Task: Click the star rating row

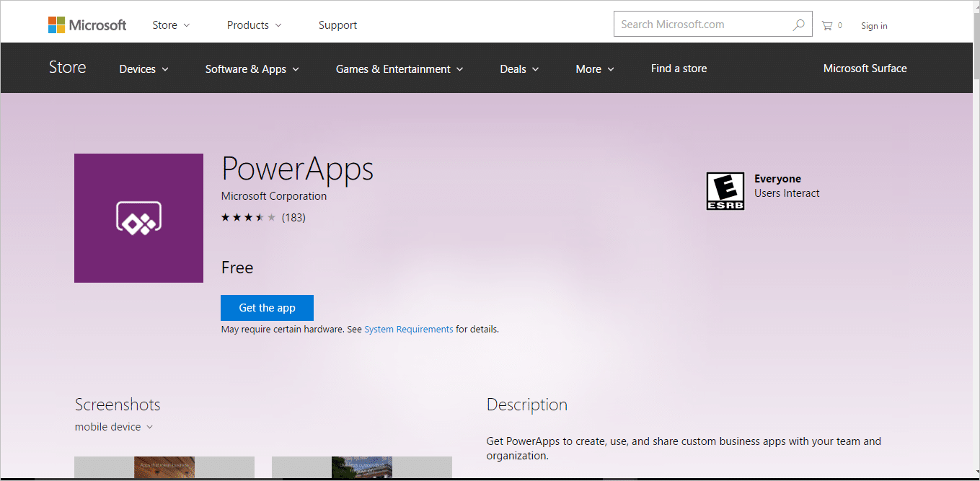Action: (x=248, y=217)
